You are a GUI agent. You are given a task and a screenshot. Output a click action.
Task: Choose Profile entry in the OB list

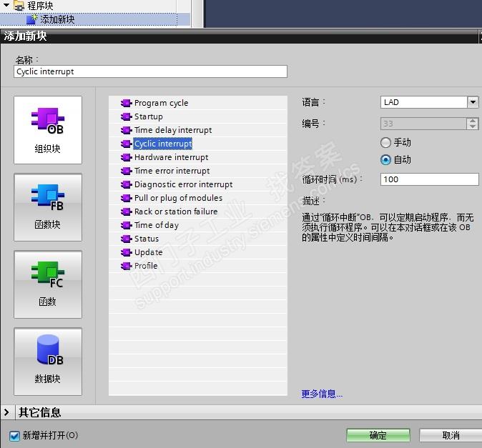click(x=146, y=266)
